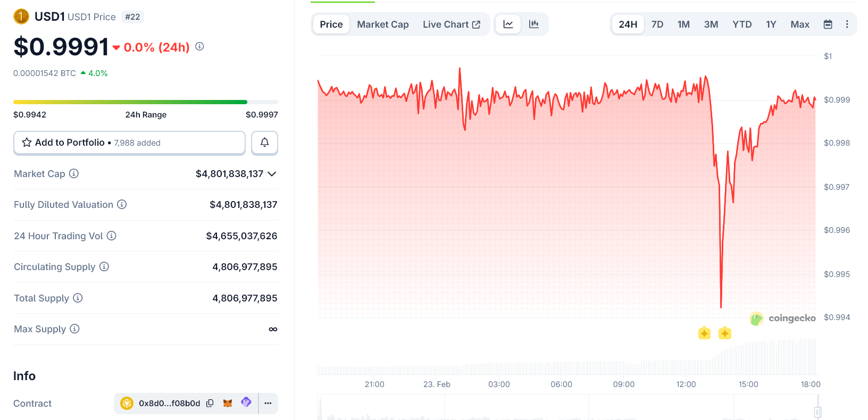868x420 pixels.
Task: Click the chart range navigator handle
Action: click(x=817, y=411)
